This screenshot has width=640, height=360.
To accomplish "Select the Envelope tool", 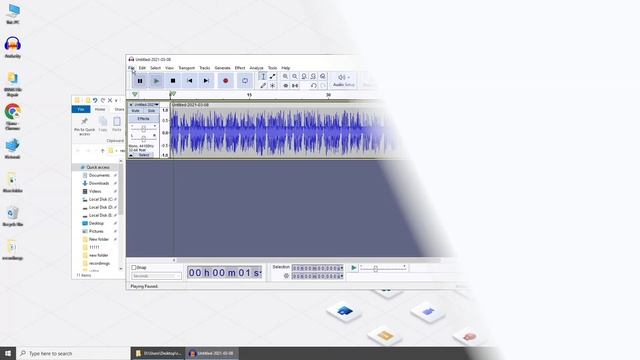I will pyautogui.click(x=273, y=76).
